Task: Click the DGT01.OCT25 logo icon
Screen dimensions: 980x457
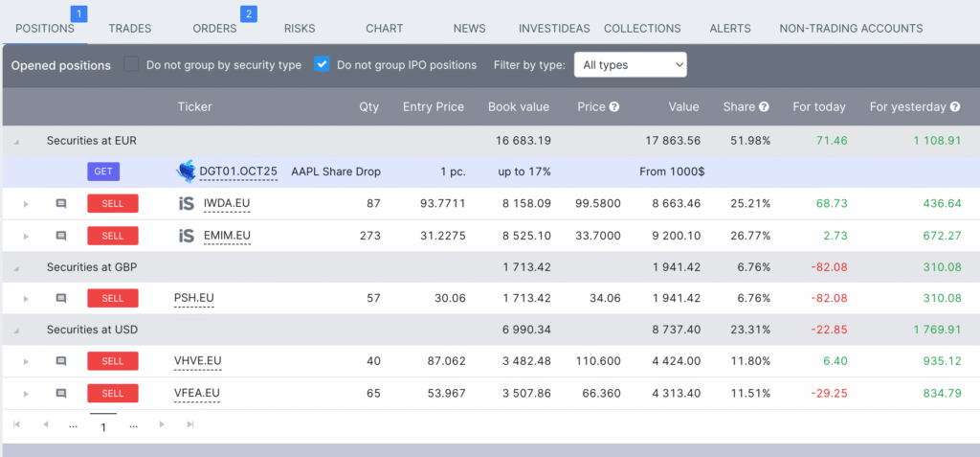Action: 187,171
